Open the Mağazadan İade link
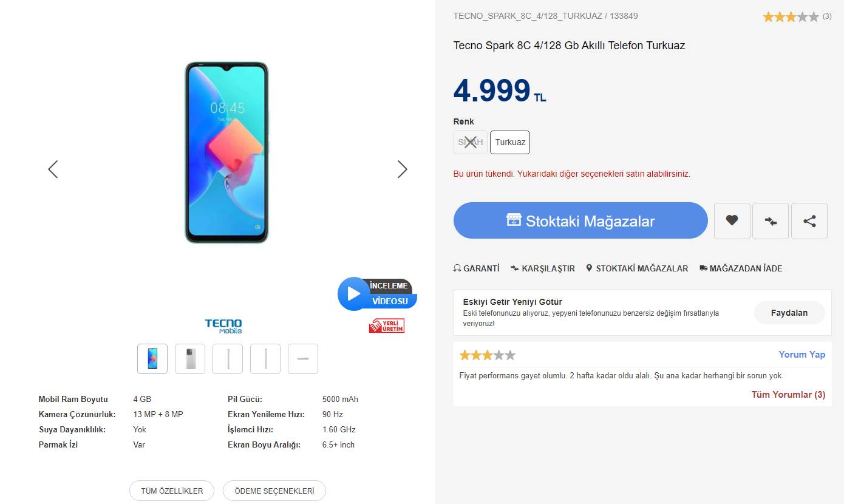Viewport: 844px width, 504px height. coord(741,268)
